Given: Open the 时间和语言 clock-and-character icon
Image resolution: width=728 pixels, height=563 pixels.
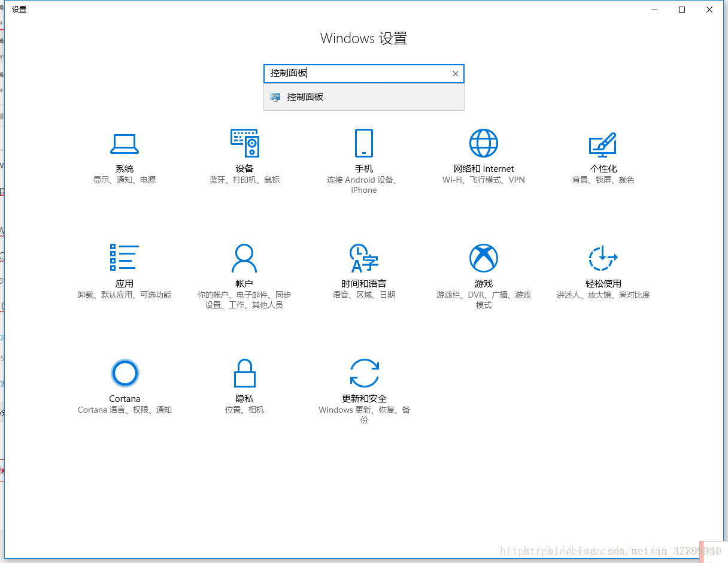Looking at the screenshot, I should point(364,258).
